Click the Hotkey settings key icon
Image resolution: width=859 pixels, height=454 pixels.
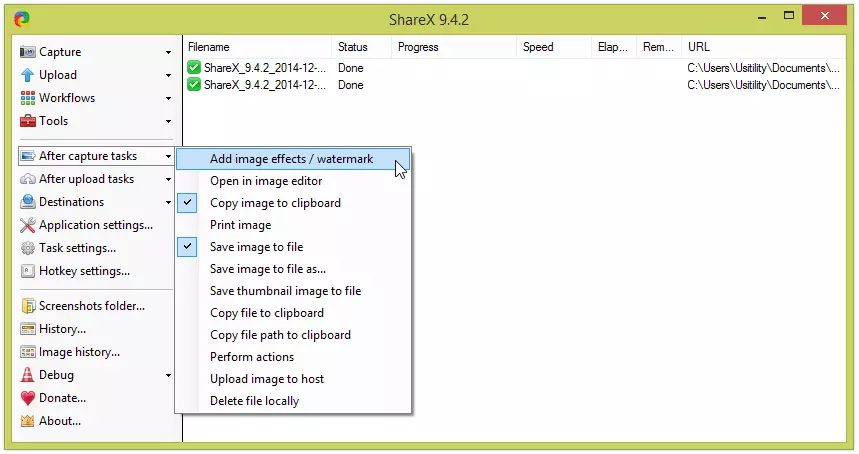click(x=27, y=271)
